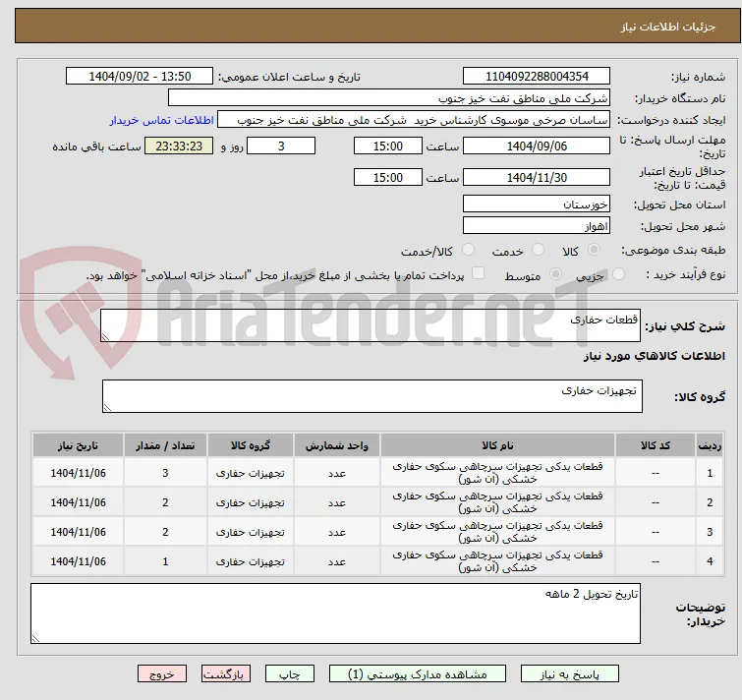Click item name in row 2
The image size is (742, 700).
497,501
